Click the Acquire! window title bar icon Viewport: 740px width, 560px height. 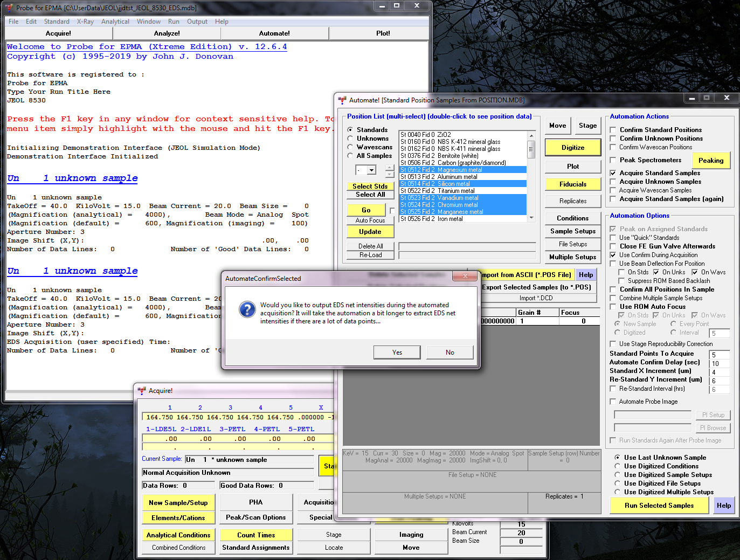(x=142, y=391)
